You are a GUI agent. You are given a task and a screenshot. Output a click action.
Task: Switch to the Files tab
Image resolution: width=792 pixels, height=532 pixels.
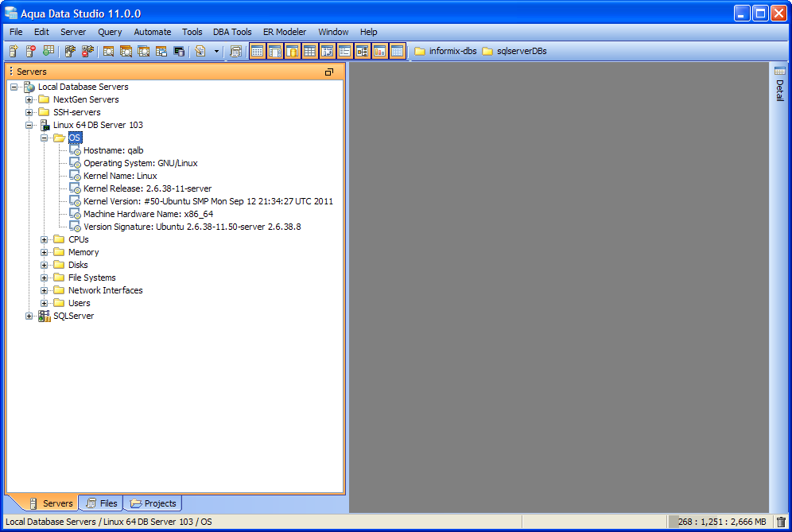(102, 503)
